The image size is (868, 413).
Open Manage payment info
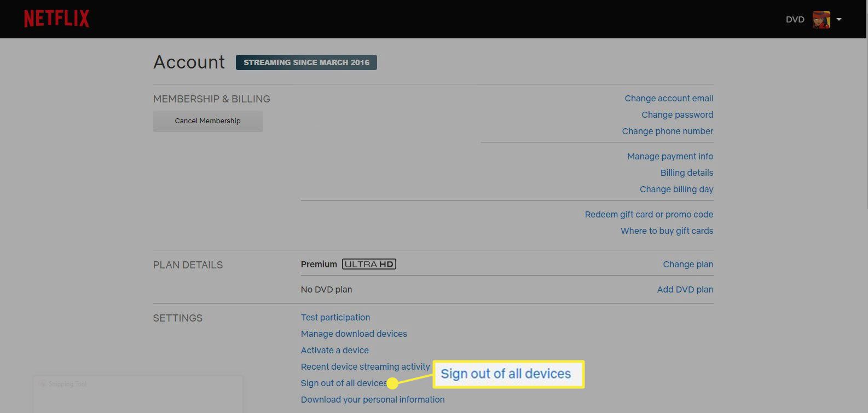point(670,157)
